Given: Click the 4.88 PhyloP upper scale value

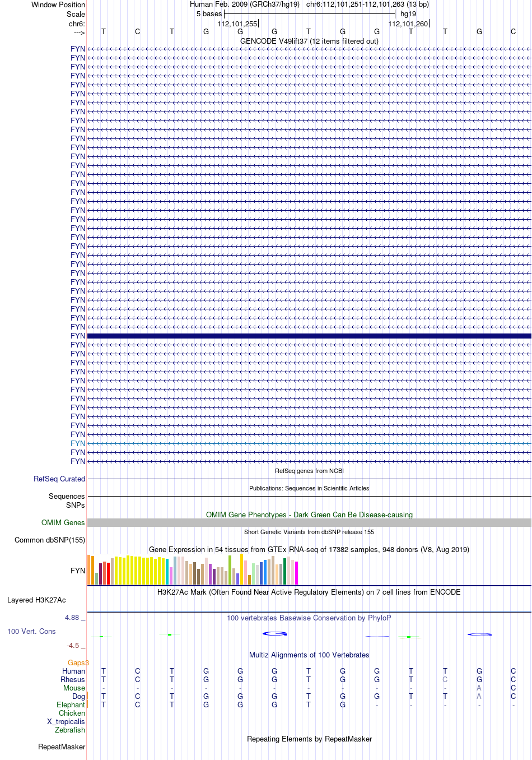Looking at the screenshot, I should pyautogui.click(x=72, y=618).
